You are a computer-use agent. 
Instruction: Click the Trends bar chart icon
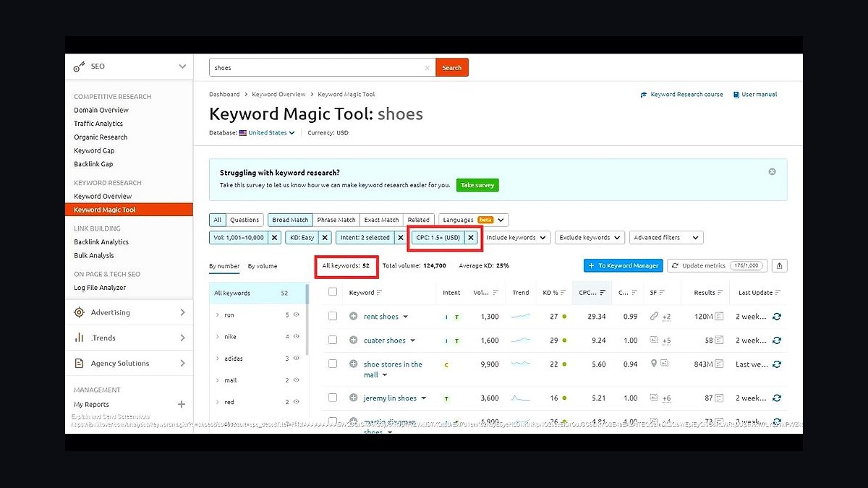[80, 338]
